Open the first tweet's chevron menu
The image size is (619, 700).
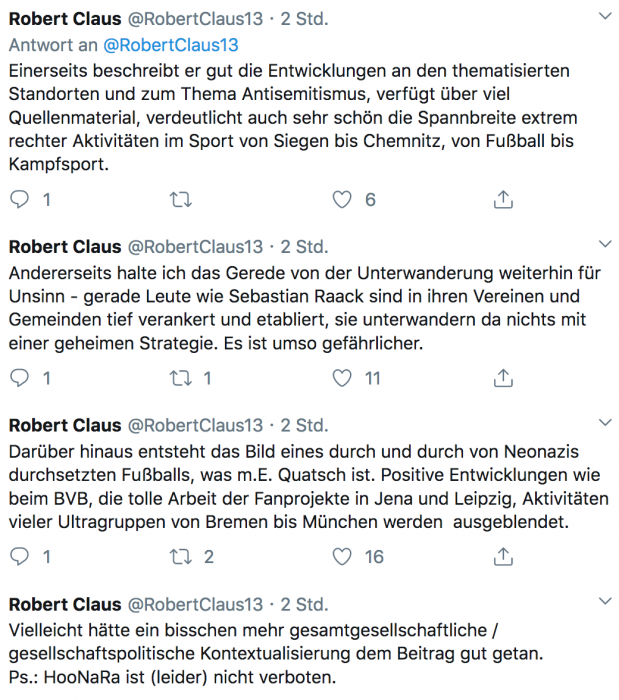[605, 17]
